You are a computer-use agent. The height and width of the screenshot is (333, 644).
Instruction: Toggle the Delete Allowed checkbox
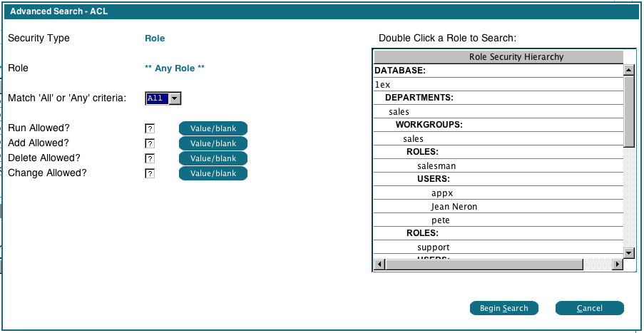[150, 158]
